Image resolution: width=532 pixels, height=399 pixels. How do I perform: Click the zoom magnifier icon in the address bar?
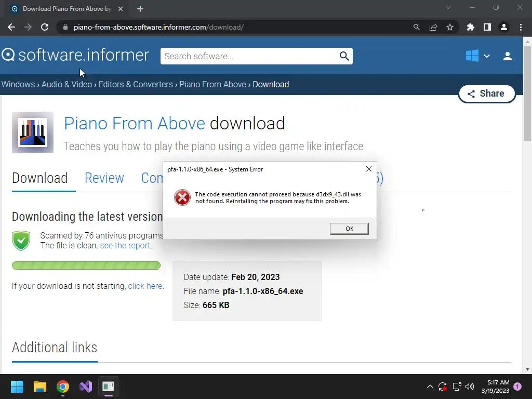[x=416, y=27]
